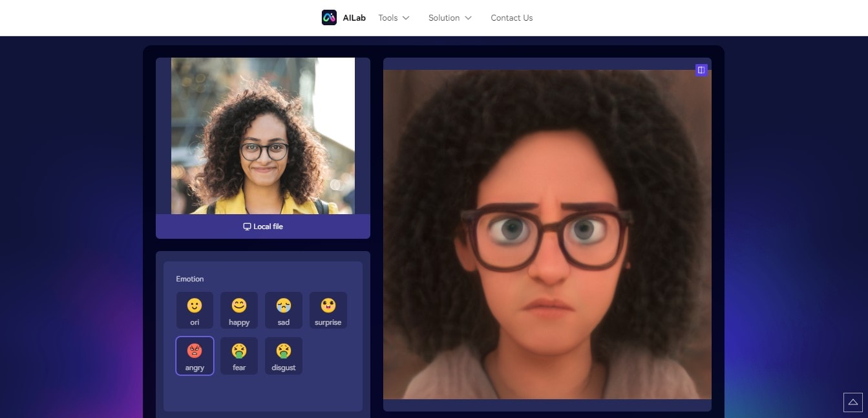Click the back-to-top arrow button
This screenshot has width=868, height=418.
point(852,402)
